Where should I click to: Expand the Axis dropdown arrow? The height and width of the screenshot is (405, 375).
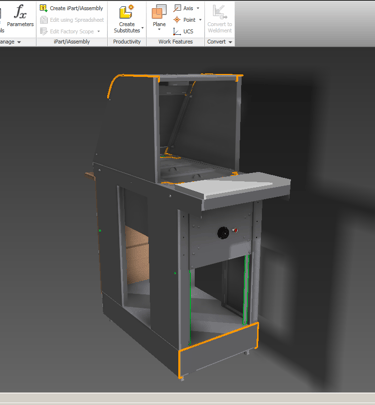(198, 8)
